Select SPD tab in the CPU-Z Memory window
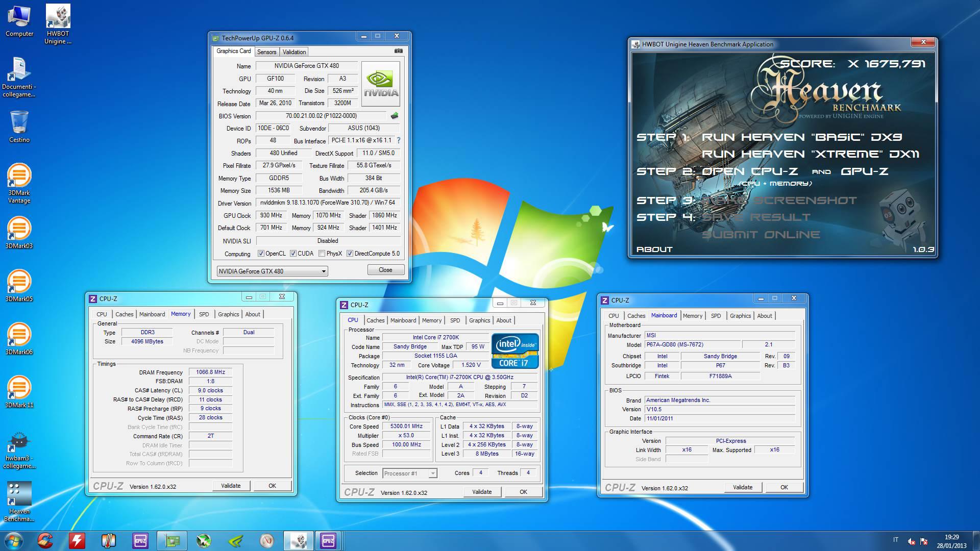 204,314
